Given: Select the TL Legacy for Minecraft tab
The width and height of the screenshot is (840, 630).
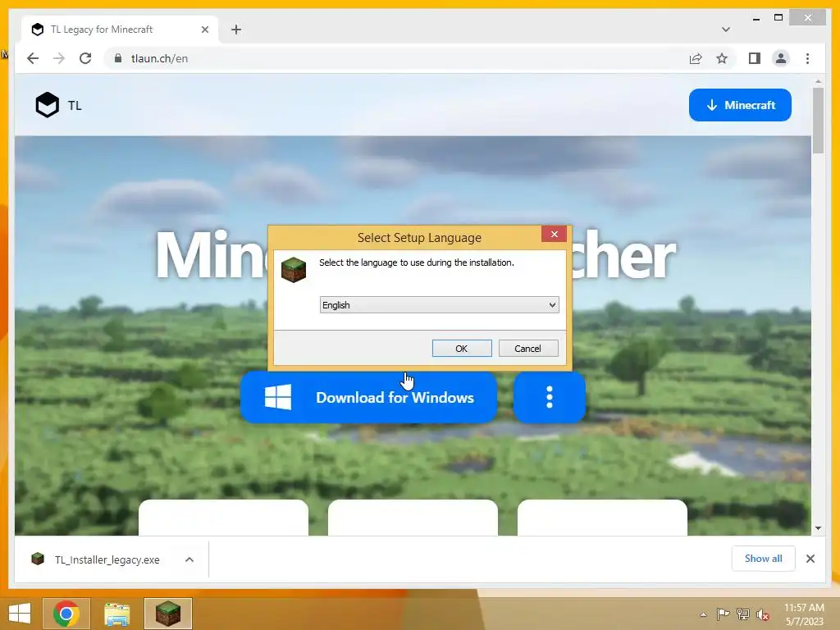Looking at the screenshot, I should (x=120, y=30).
